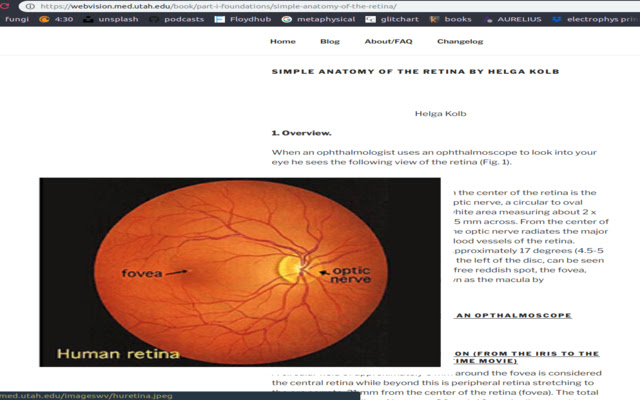Screen dimensions: 640x400
Task: Open the glitchart bookmark
Action: 392,19
